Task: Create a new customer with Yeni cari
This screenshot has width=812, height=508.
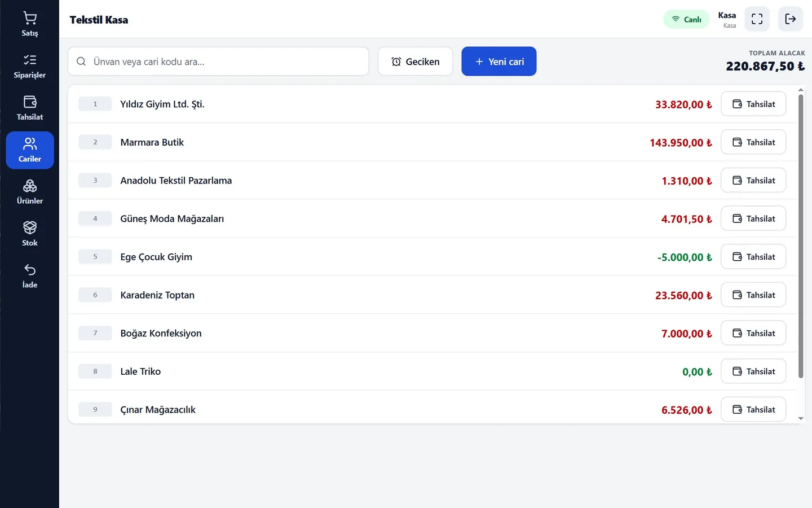Action: click(498, 62)
